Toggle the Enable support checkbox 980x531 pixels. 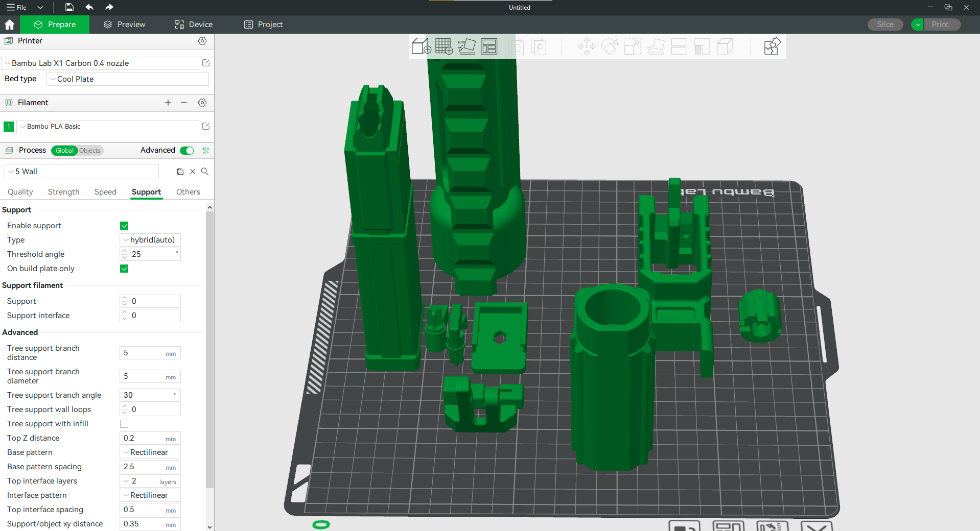tap(124, 226)
